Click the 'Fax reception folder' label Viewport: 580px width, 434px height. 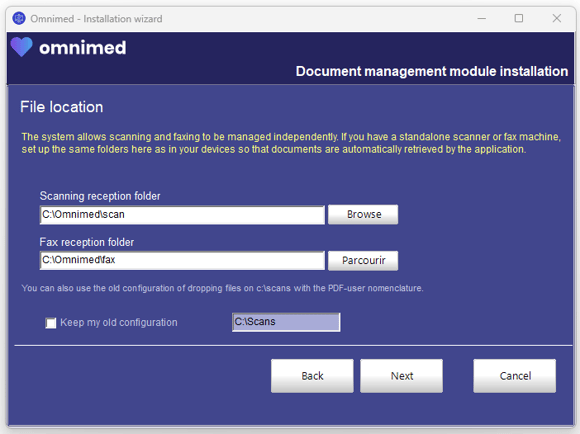[87, 242]
